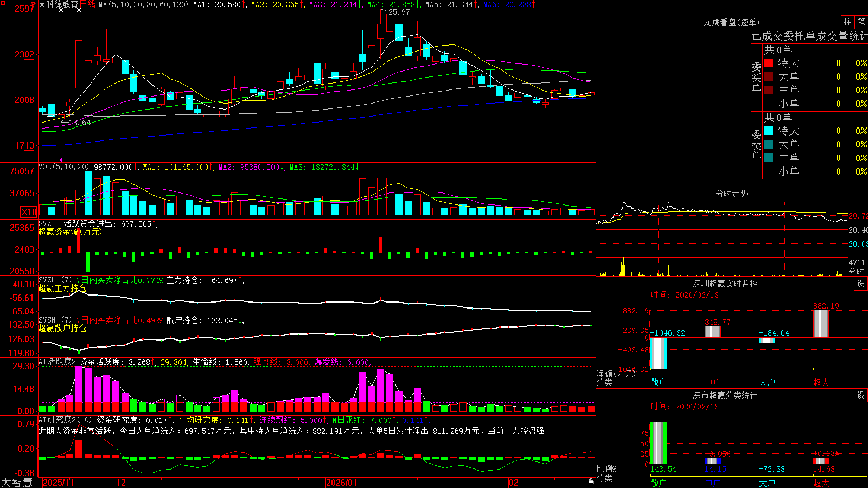868x488 pixels.
Task: Toggle the 柱 bar view button
Action: pyautogui.click(x=847, y=22)
